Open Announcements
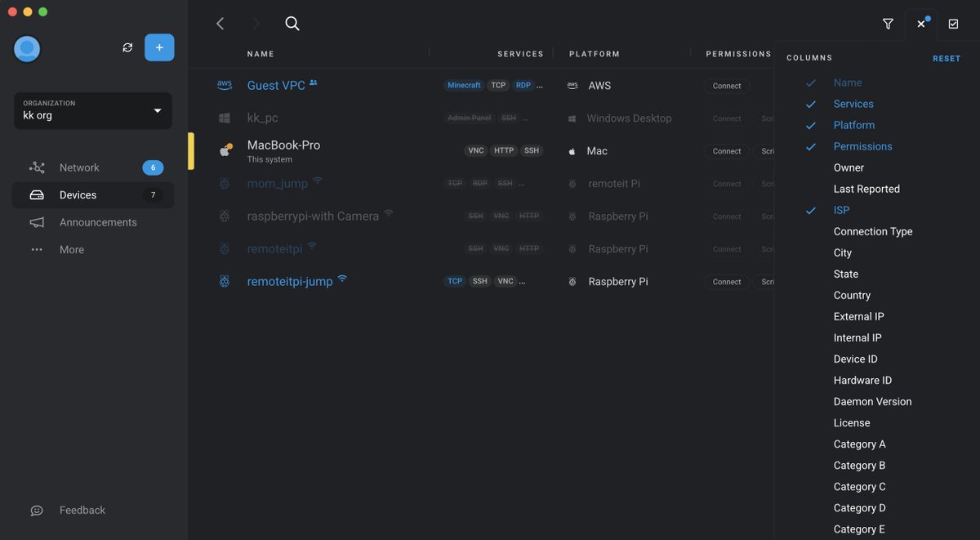 click(93, 222)
